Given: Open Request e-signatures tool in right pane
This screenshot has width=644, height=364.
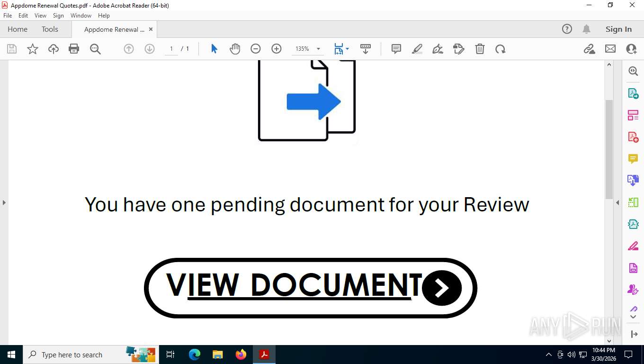Looking at the screenshot, I should (633, 290).
